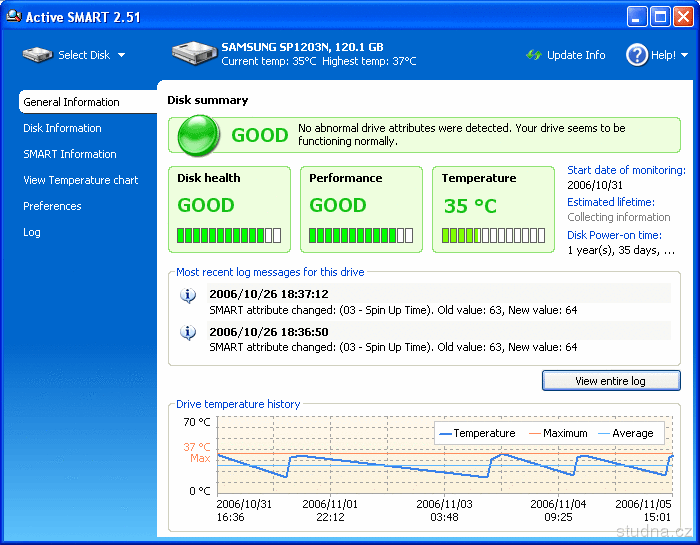Click the green GOOD status orb
The image size is (700, 545).
tap(198, 135)
